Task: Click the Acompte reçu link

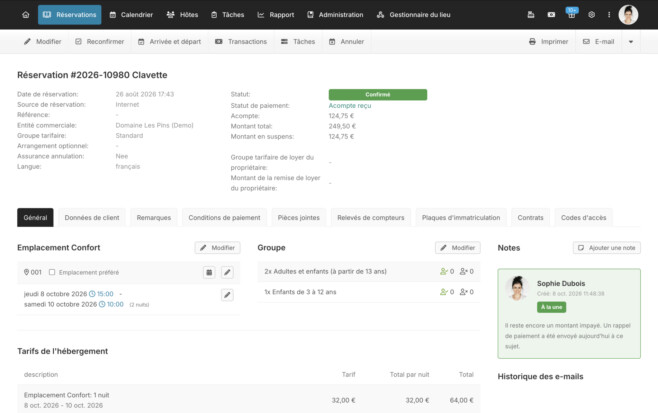Action: point(350,106)
